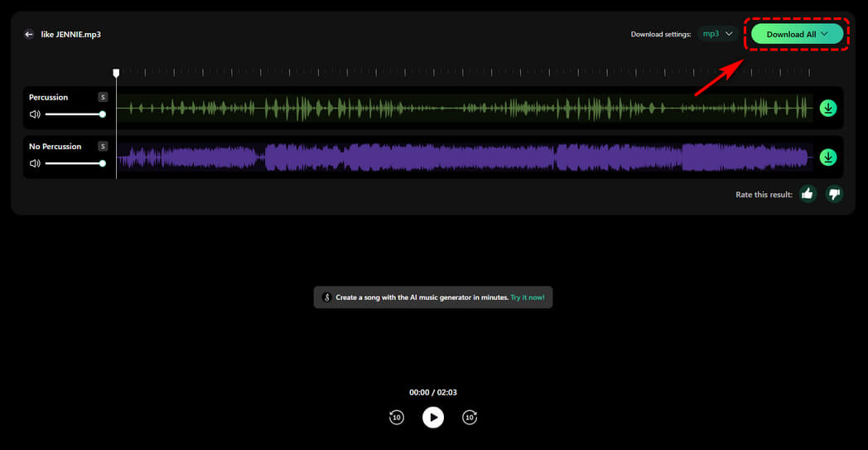Rate this result thumbs up

point(808,194)
